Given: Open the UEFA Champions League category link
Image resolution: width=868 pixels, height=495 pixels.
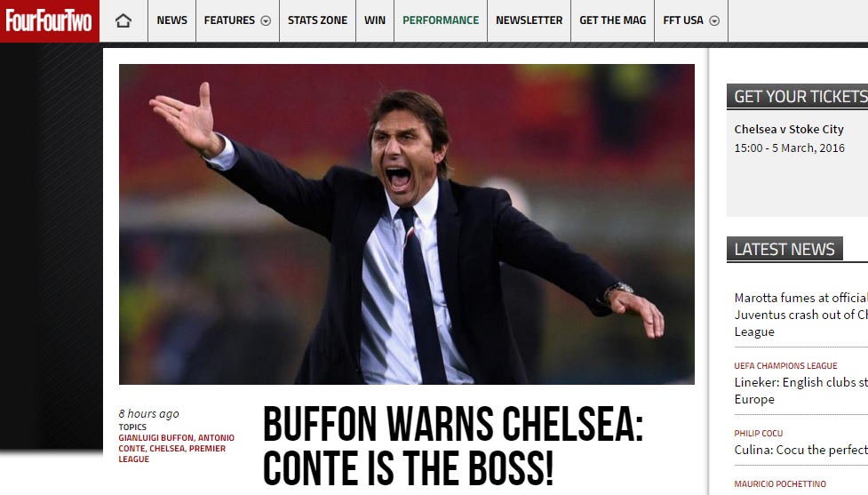Looking at the screenshot, I should [785, 366].
